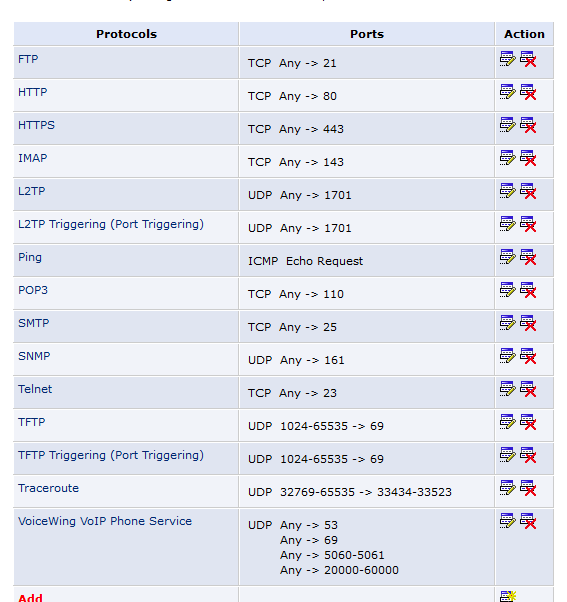Edit the FTP protocol entry

(x=507, y=59)
